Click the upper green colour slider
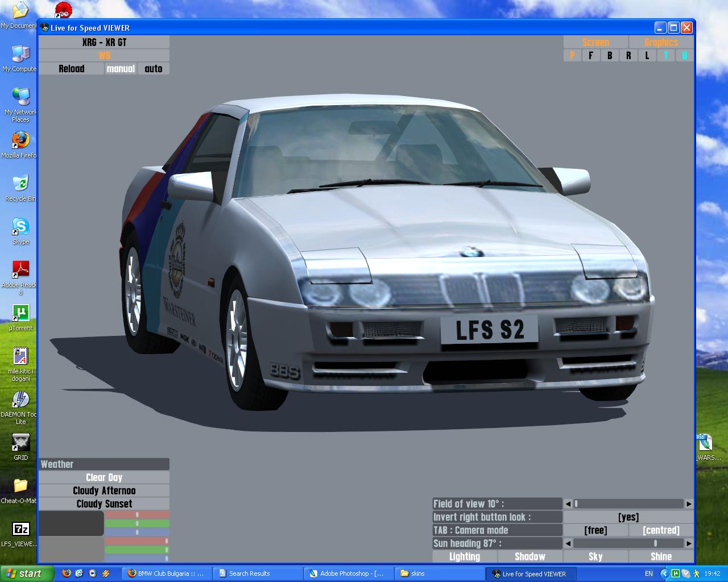This screenshot has width=728, height=582. pyautogui.click(x=137, y=523)
